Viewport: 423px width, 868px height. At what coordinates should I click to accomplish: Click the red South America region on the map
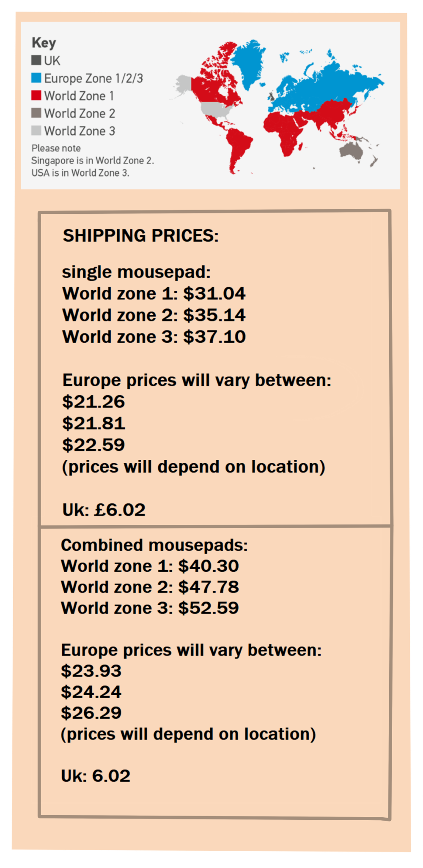pos(238,144)
